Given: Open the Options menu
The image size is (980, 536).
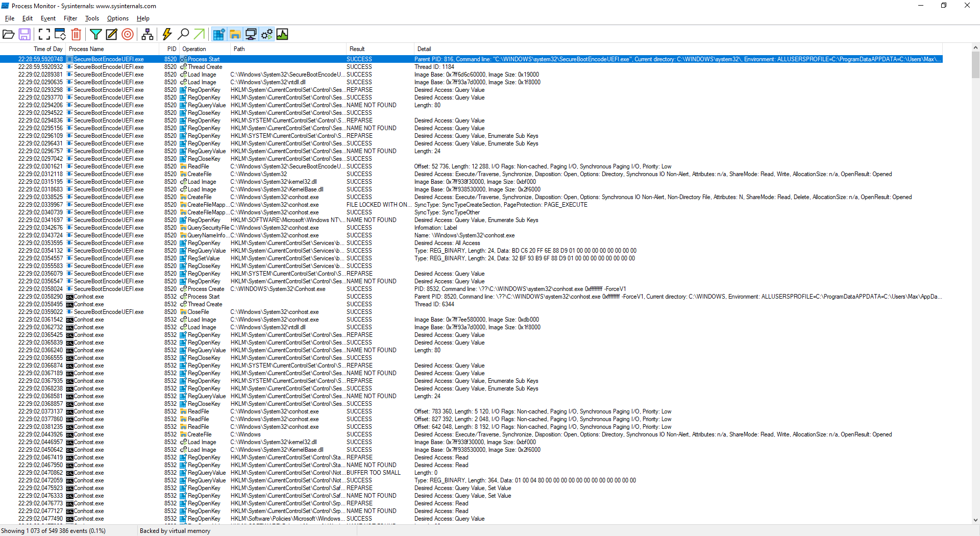Looking at the screenshot, I should click(x=118, y=18).
